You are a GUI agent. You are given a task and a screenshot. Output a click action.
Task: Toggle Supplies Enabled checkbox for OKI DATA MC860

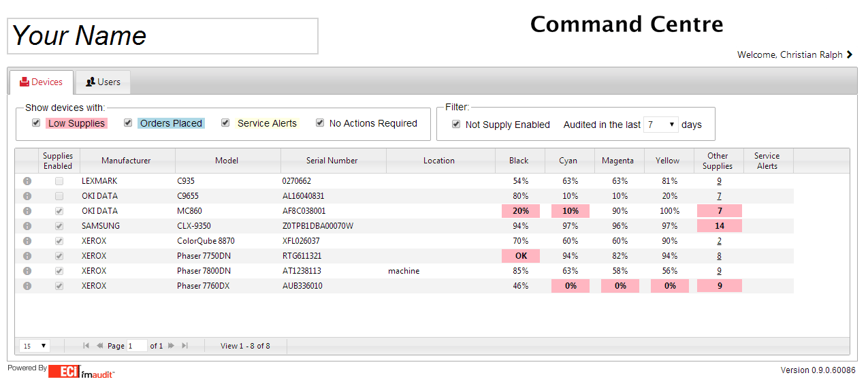pos(59,211)
